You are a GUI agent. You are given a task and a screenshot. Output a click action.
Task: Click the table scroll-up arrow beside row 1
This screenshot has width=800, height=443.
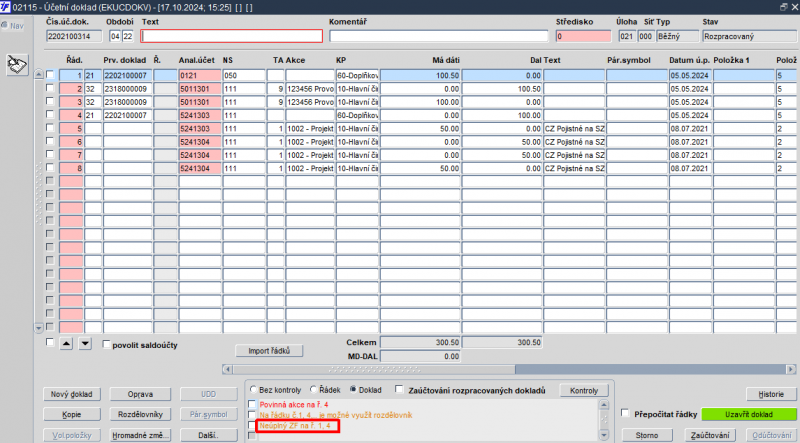(39, 75)
